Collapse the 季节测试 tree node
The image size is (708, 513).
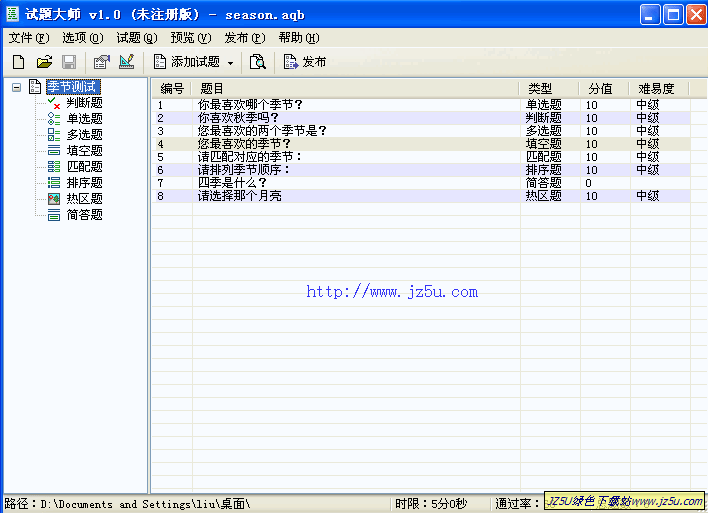pyautogui.click(x=17, y=87)
